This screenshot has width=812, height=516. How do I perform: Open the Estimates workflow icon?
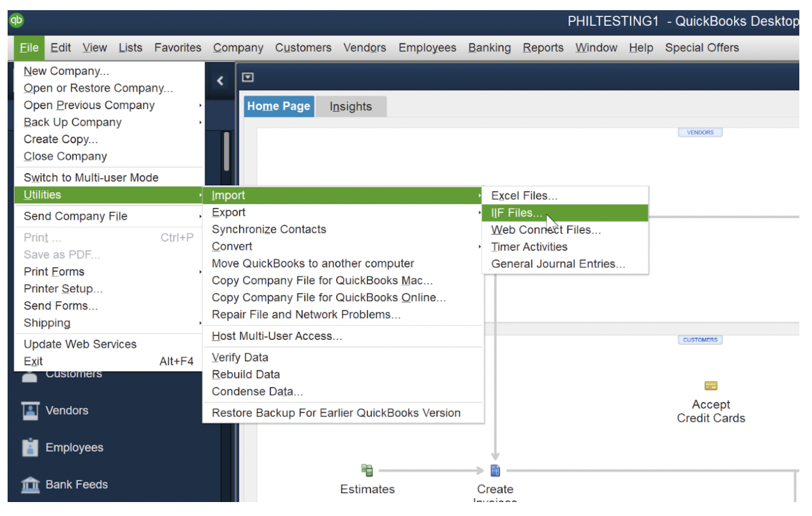tap(367, 470)
